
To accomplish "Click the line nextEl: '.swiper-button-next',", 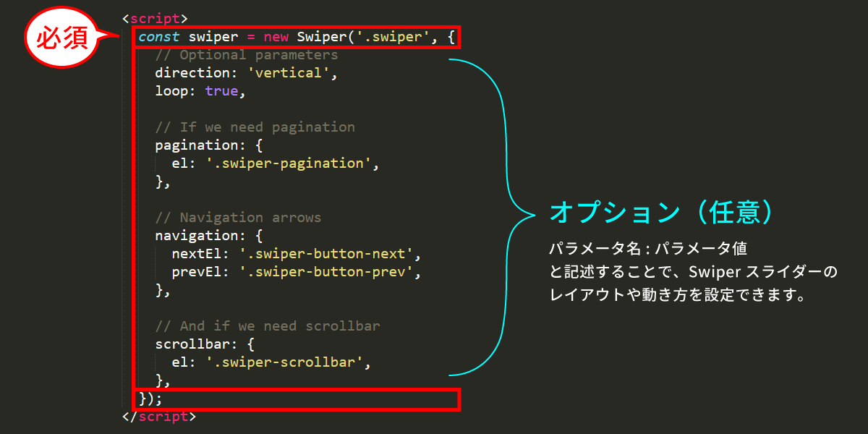I will point(297,253).
